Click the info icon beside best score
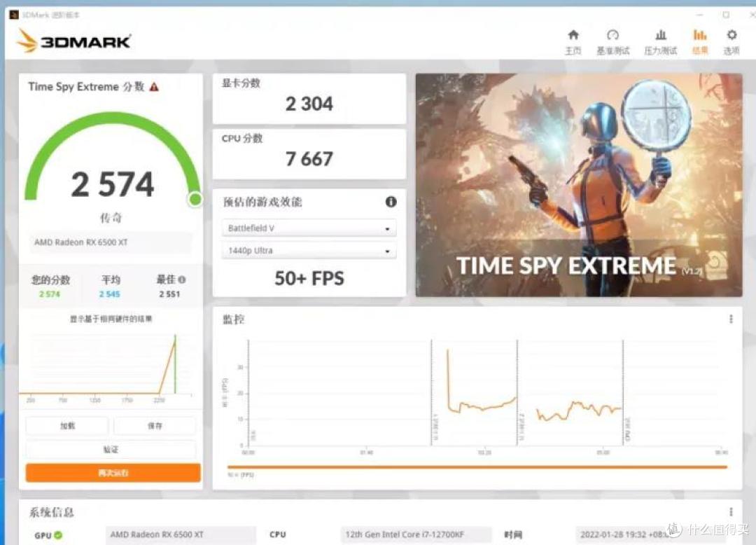Image resolution: width=756 pixels, height=545 pixels. [182, 280]
